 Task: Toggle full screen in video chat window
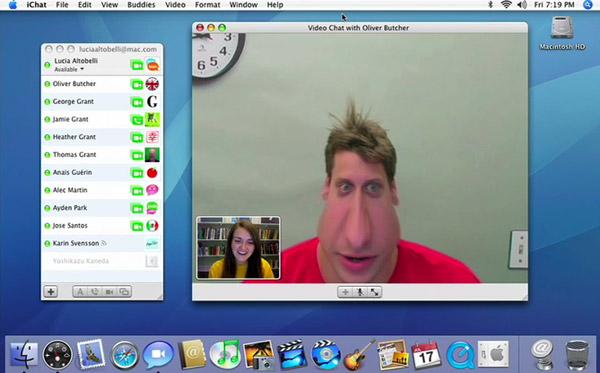pos(374,292)
